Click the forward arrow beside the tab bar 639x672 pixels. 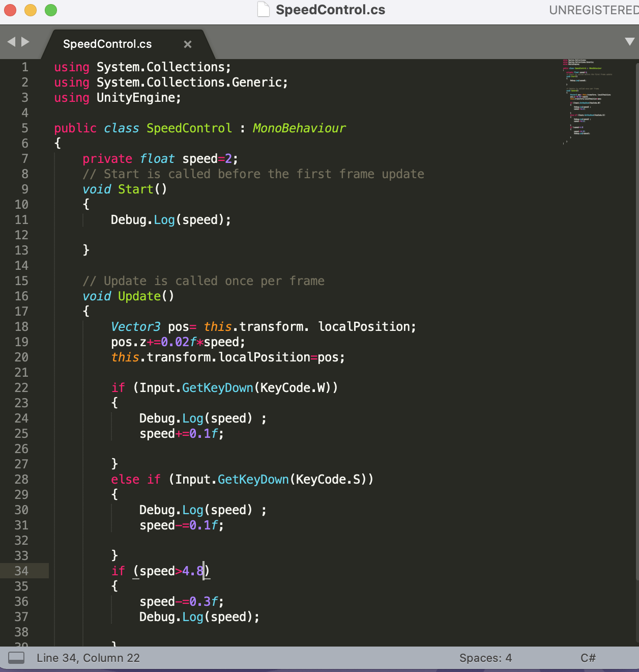pos(25,42)
